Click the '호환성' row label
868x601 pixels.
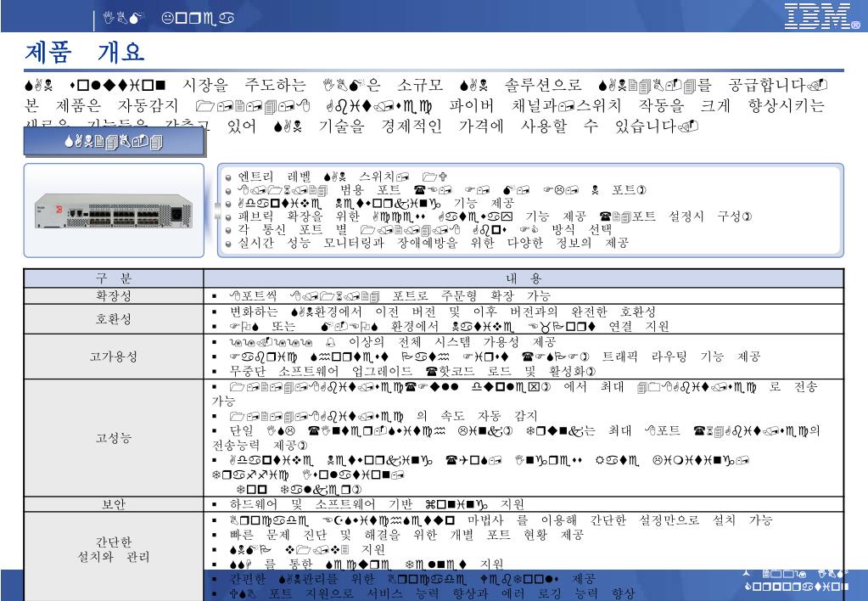114,319
